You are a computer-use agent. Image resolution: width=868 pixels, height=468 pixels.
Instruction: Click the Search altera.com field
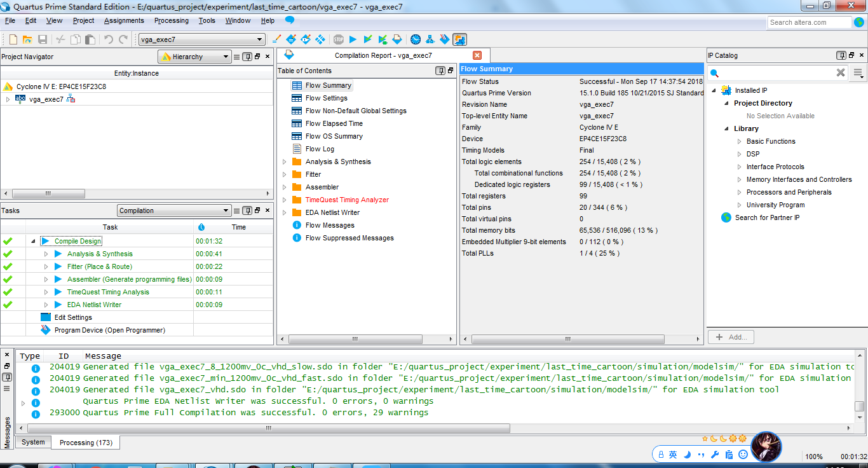click(x=810, y=22)
